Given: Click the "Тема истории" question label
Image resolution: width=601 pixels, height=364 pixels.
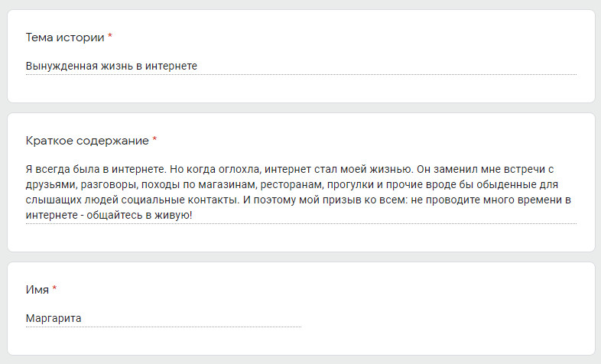Looking at the screenshot, I should (x=65, y=37).
